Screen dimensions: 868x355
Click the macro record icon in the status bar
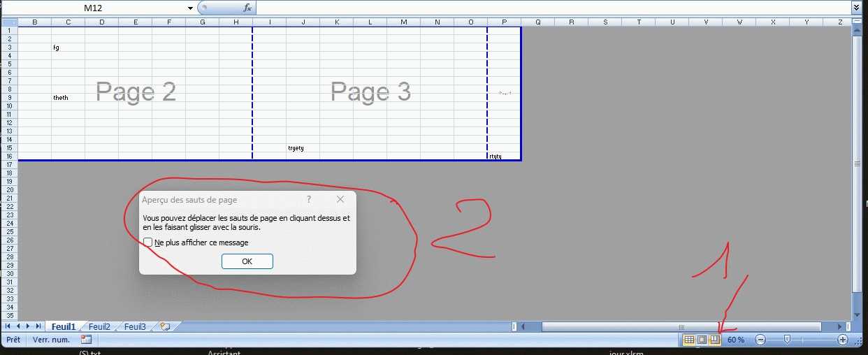click(x=86, y=340)
